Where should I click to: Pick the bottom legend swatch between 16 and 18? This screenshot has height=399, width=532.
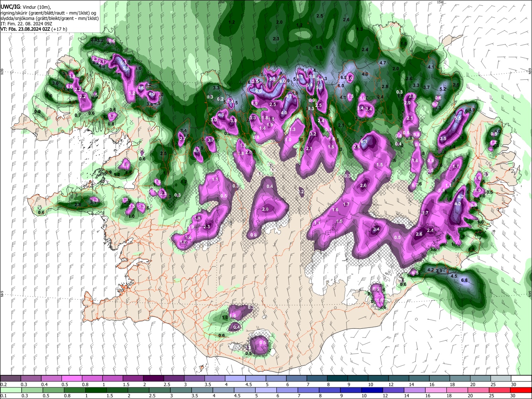tap(437, 390)
